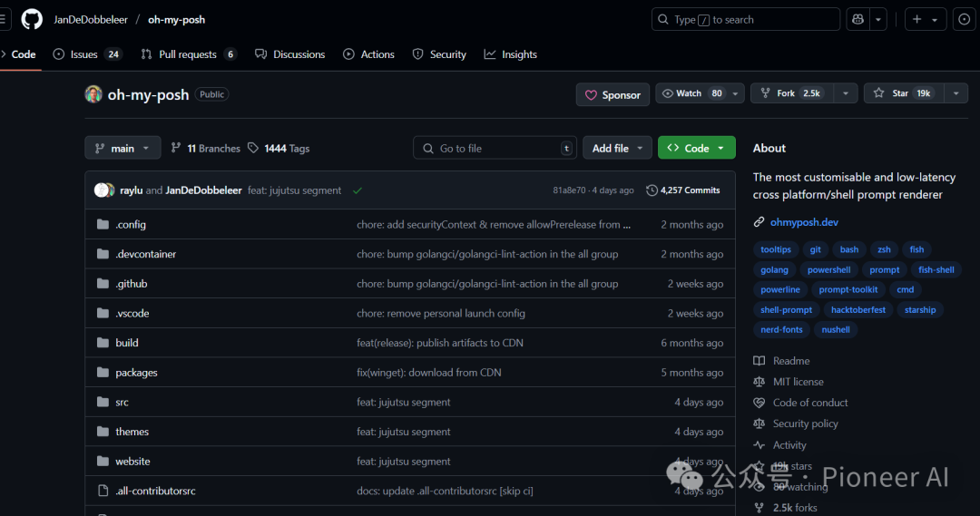
Task: Open commit hash 81a8e70
Action: 569,190
